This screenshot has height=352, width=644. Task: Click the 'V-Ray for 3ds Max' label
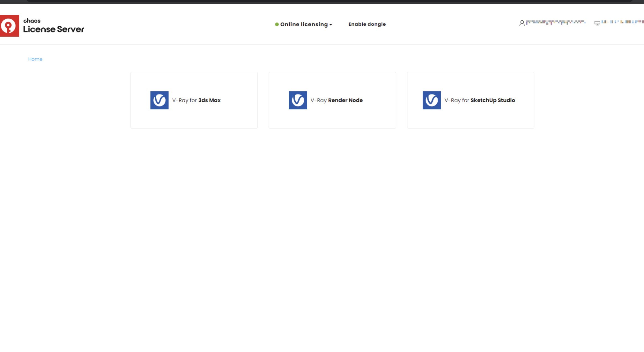(196, 100)
